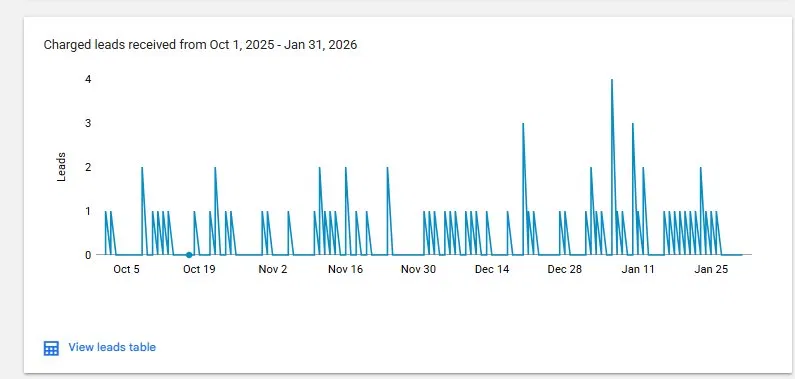Click the Oct 19 axis label
The image size is (795, 379).
(199, 270)
